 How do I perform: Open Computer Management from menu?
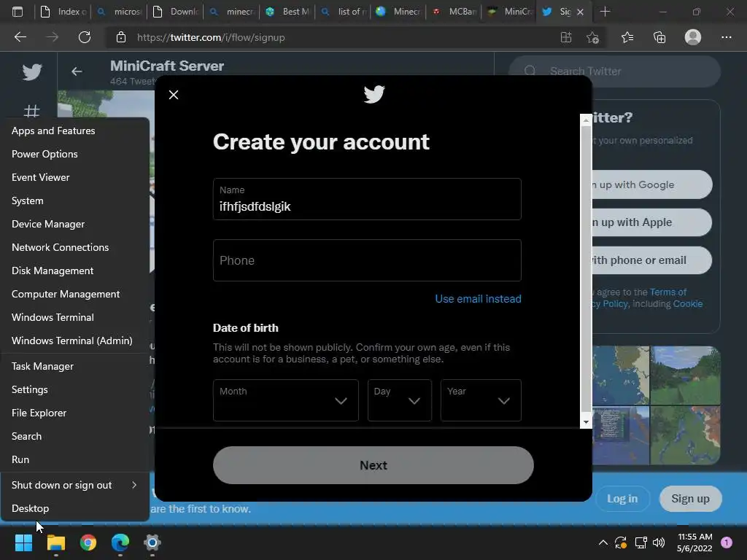[x=75, y=294]
